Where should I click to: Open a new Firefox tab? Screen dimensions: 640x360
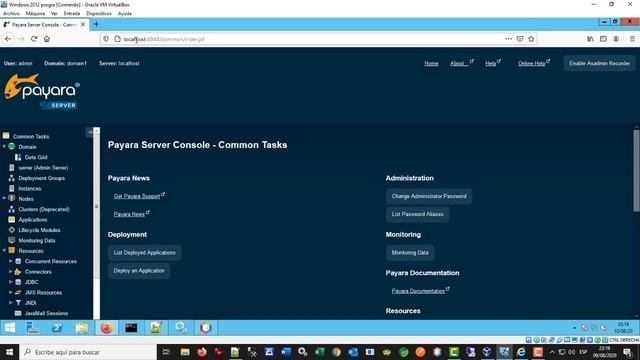point(96,24)
